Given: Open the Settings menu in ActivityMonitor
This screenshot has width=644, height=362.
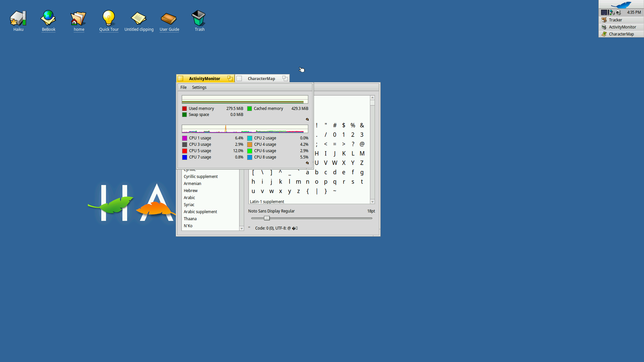Looking at the screenshot, I should coord(199,87).
